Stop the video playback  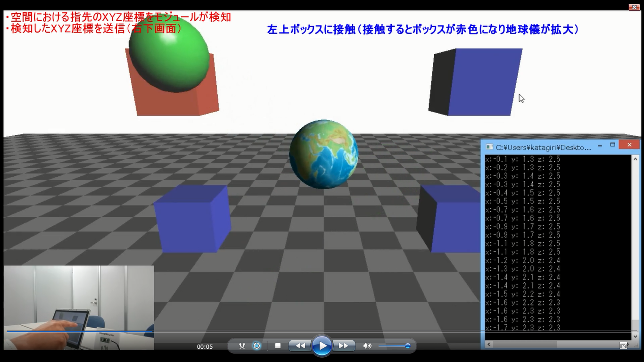point(278,346)
